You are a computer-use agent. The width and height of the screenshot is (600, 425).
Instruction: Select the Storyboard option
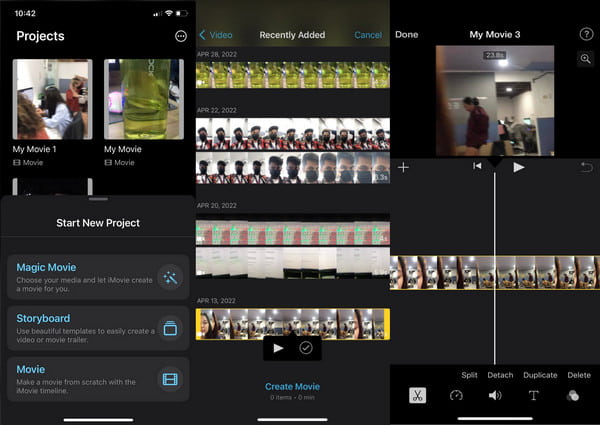coord(98,328)
